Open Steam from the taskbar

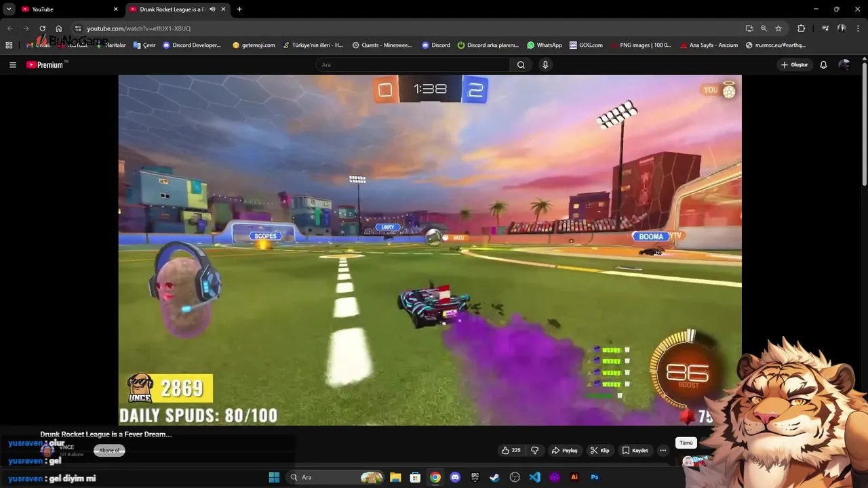click(495, 477)
